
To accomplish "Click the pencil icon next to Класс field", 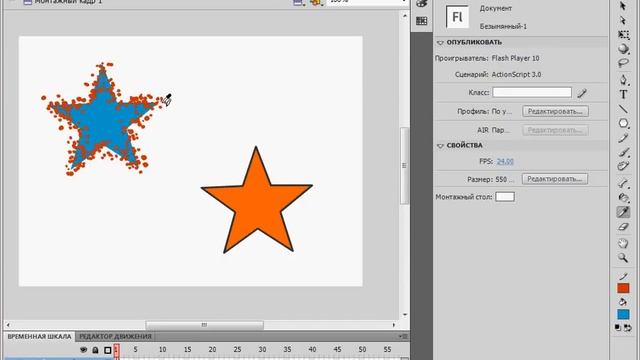I will pos(582,93).
